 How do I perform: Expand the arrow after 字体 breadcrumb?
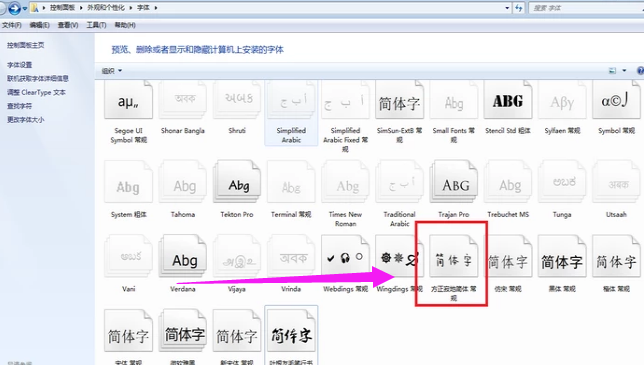point(156,8)
